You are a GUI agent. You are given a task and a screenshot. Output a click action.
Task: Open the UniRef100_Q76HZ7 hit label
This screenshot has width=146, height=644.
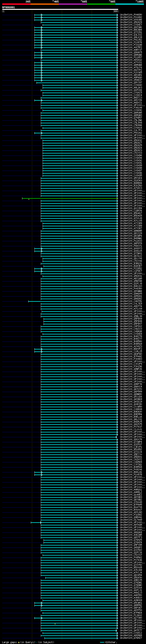click(131, 638)
